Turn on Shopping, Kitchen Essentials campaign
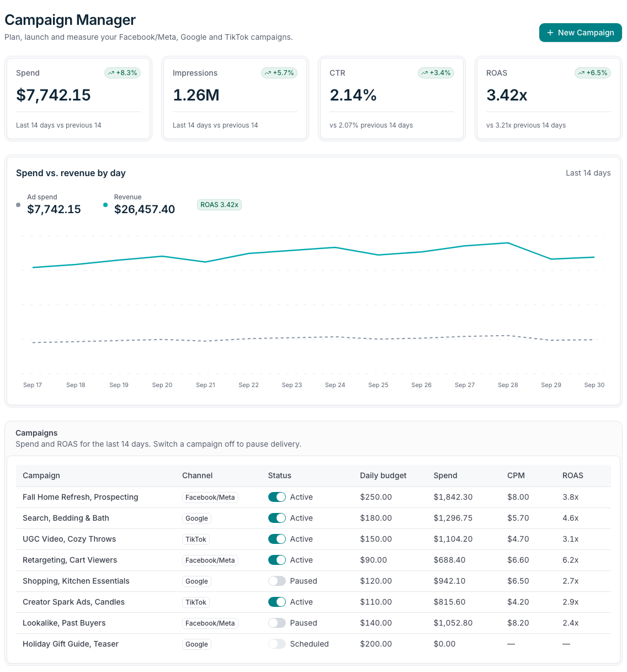This screenshot has width=627, height=672. point(277,581)
